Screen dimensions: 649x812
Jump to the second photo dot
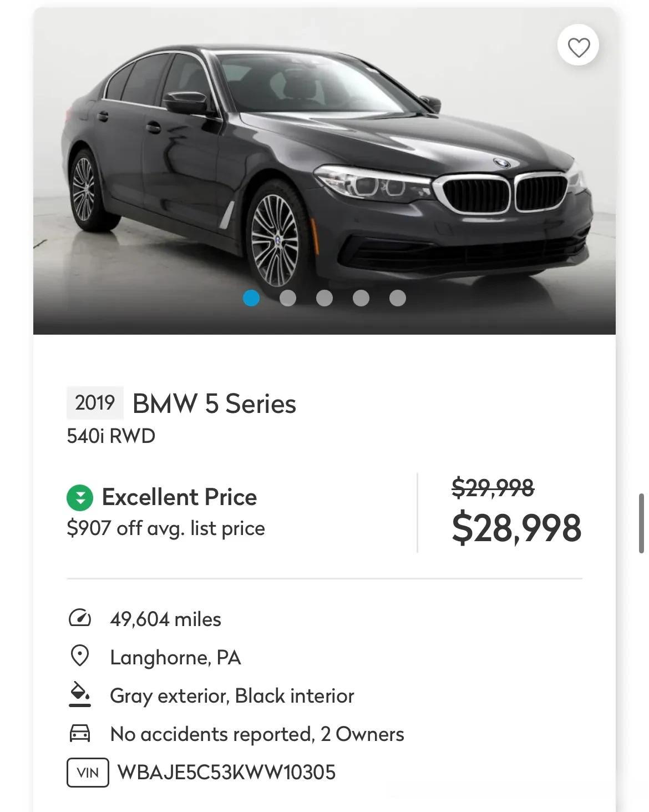tap(288, 298)
